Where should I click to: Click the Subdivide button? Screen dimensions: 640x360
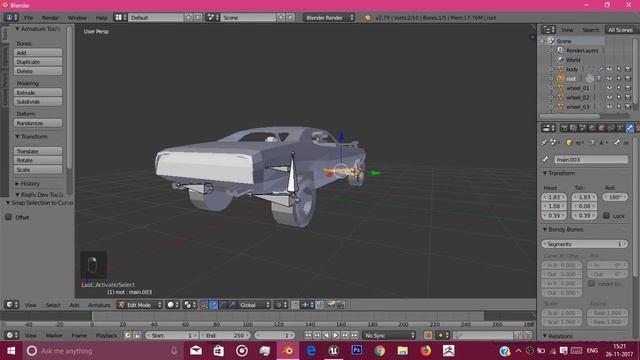pos(38,102)
